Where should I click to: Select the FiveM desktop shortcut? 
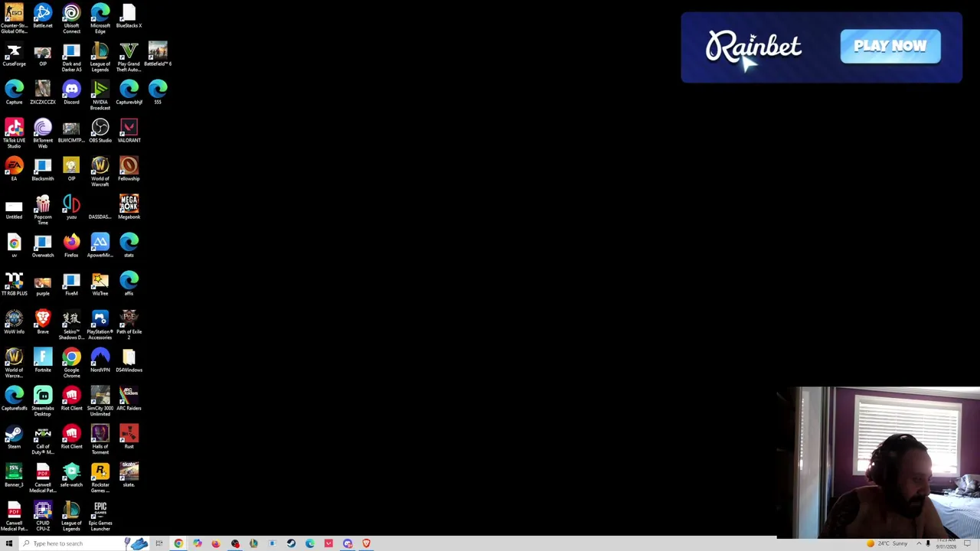pos(71,284)
